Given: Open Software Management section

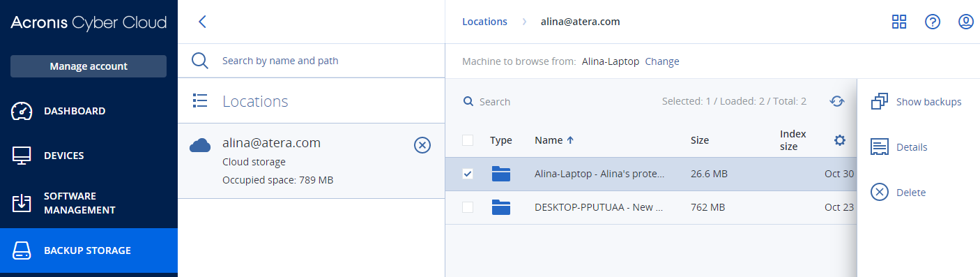Looking at the screenshot, I should pyautogui.click(x=89, y=203).
